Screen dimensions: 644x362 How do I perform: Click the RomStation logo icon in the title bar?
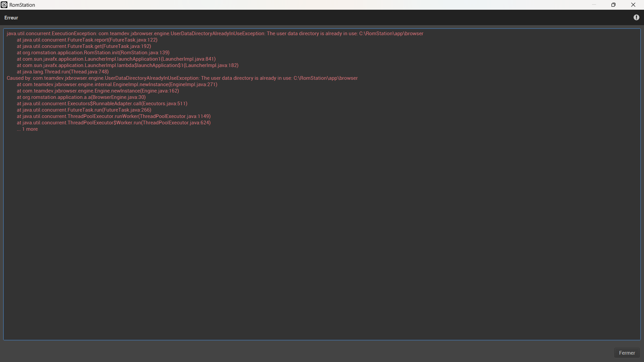[x=4, y=5]
